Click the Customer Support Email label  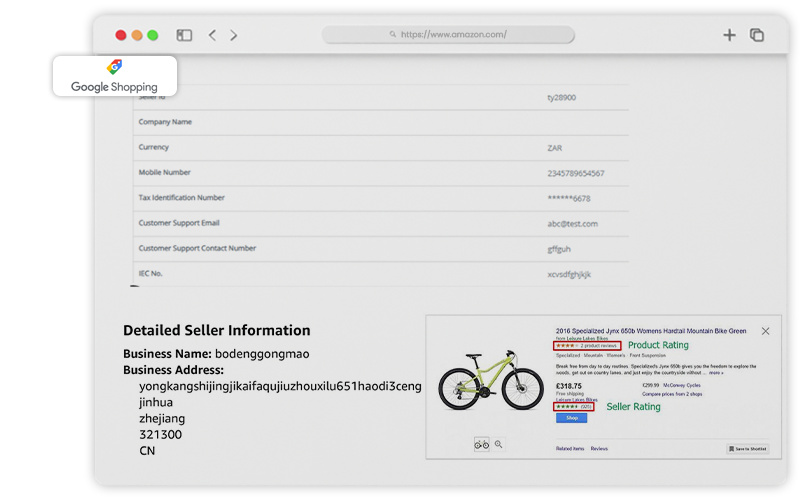click(x=179, y=223)
